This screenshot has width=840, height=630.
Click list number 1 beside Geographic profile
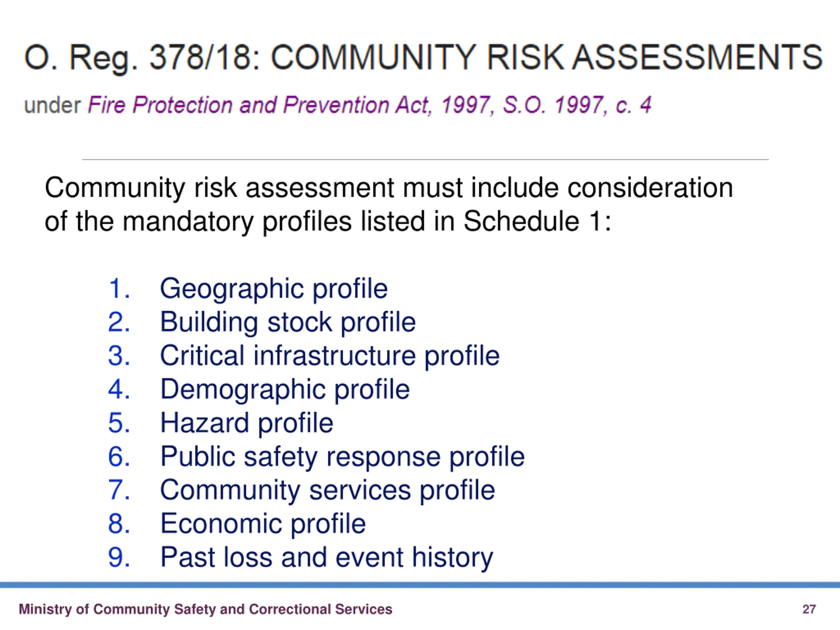pyautogui.click(x=119, y=289)
